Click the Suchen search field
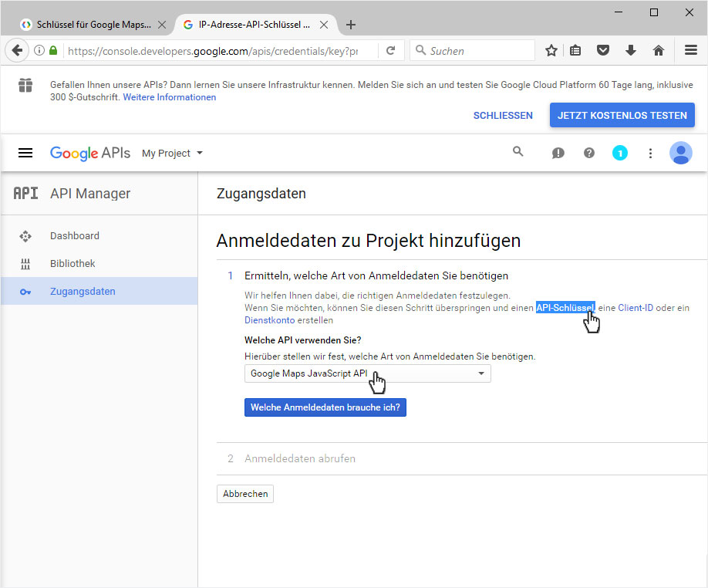The image size is (708, 588). [472, 51]
